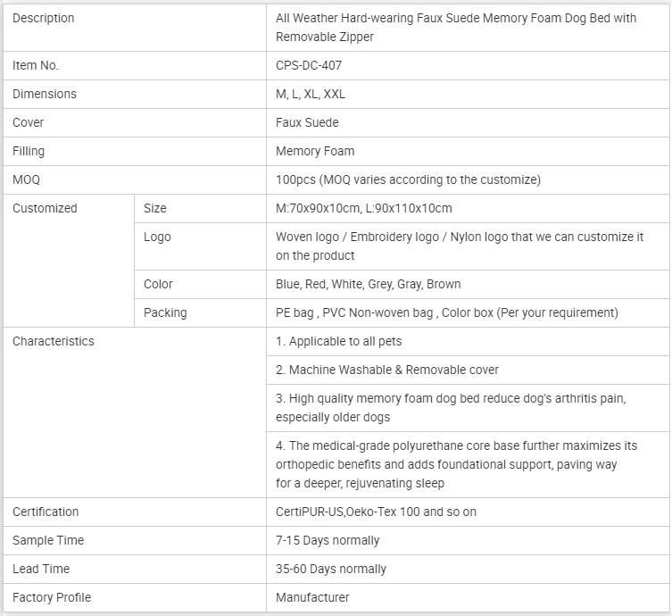672x616 pixels.
Task: Click the Memory Foam filling value
Action: coord(315,151)
